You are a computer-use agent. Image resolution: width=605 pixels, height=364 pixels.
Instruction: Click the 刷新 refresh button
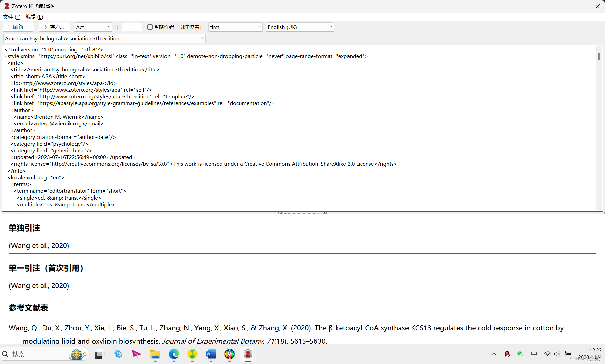coord(18,27)
